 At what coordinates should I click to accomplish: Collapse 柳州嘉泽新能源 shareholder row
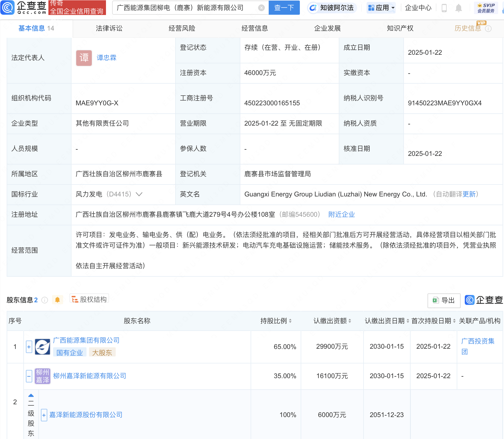click(x=29, y=376)
